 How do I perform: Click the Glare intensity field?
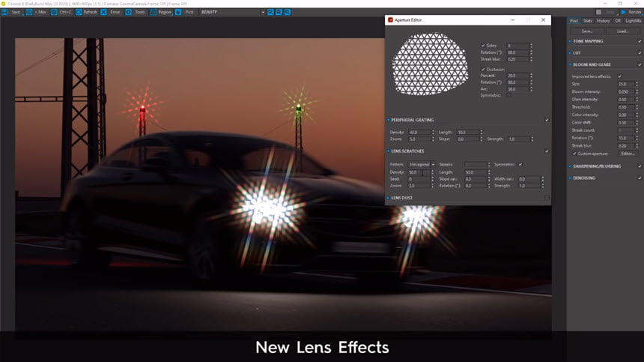click(x=626, y=100)
